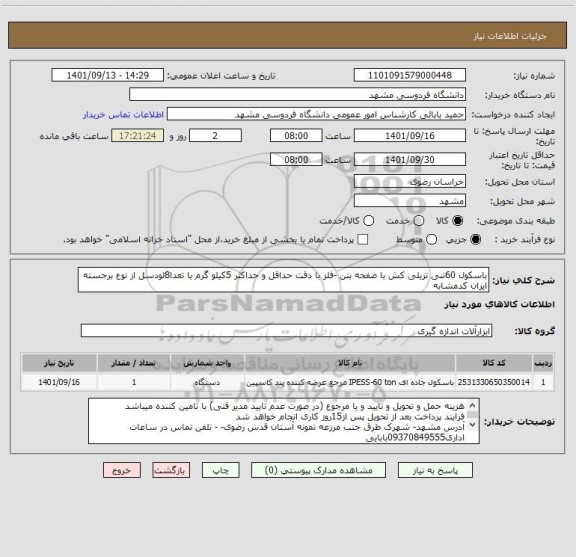Open اطلاعات تماس خریدار link
576x557 pixels.
click(123, 115)
